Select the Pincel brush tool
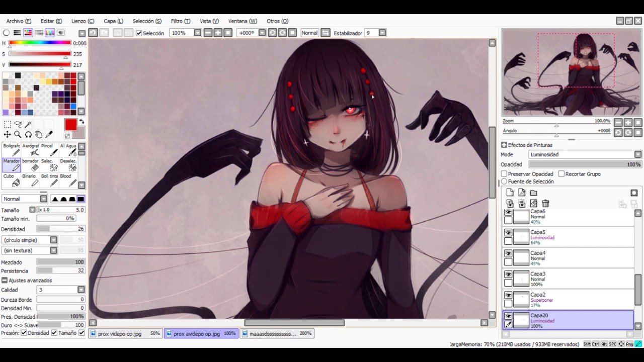Screen dimensions: 644x362 click(49, 150)
